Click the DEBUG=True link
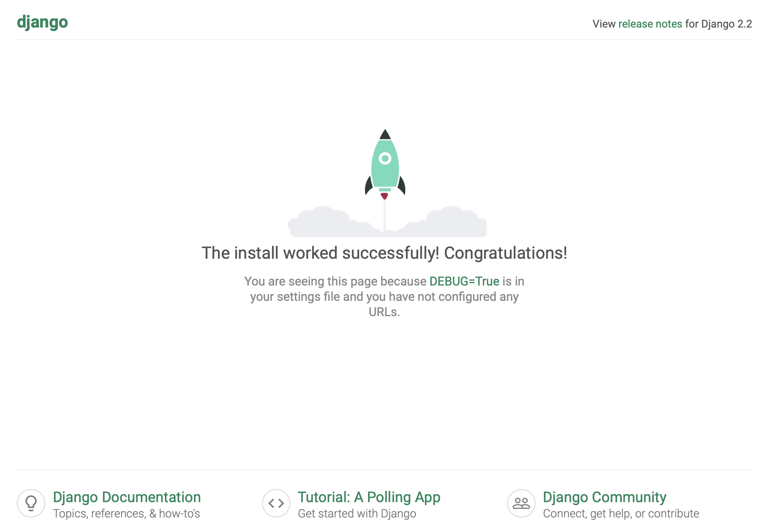This screenshot has height=532, width=770. (464, 281)
